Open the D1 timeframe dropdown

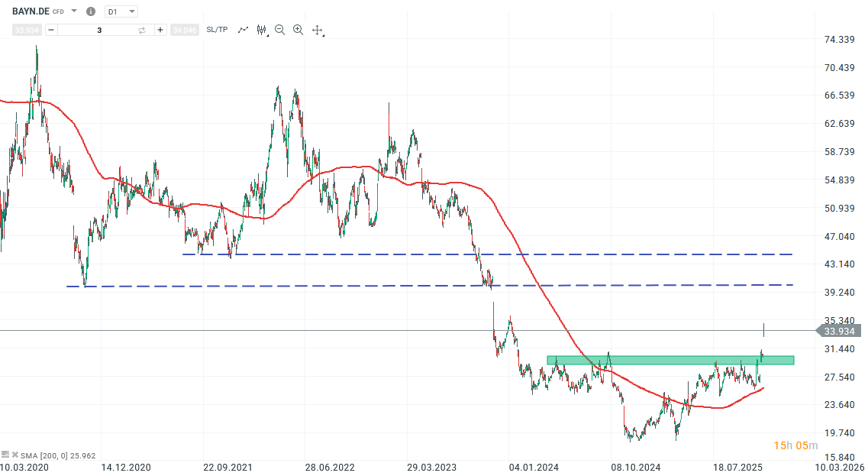[x=119, y=11]
